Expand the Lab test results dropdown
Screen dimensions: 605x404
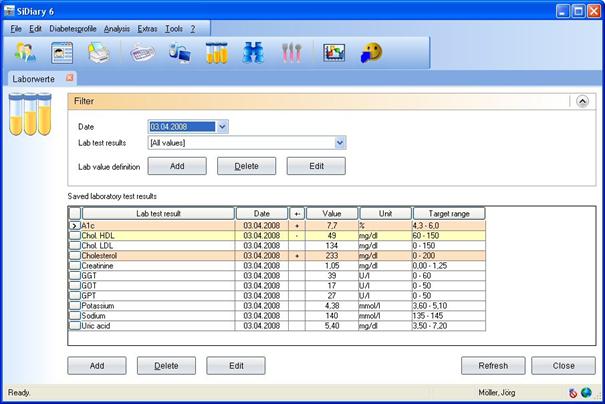340,143
